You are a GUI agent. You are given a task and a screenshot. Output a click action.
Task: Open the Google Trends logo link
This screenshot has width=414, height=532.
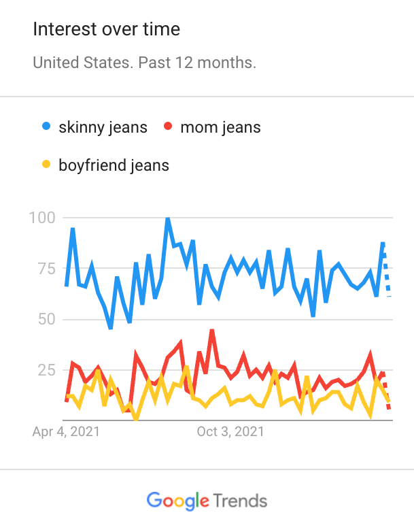(207, 501)
